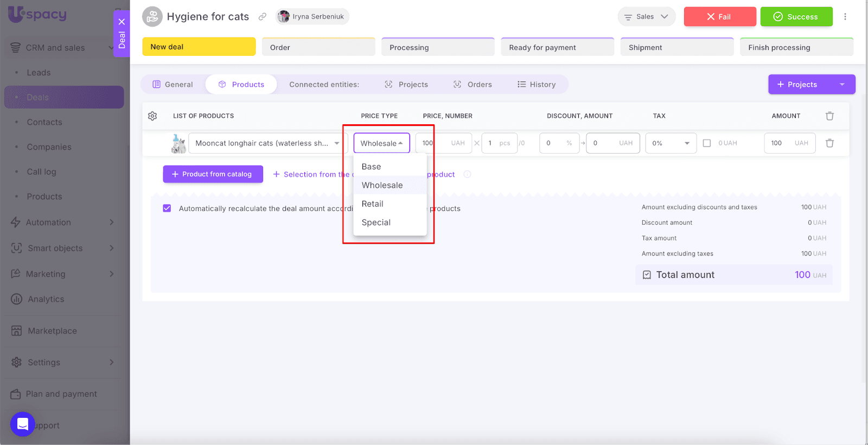Move deal to Ready for payment stage
This screenshot has height=445, width=868.
(557, 47)
